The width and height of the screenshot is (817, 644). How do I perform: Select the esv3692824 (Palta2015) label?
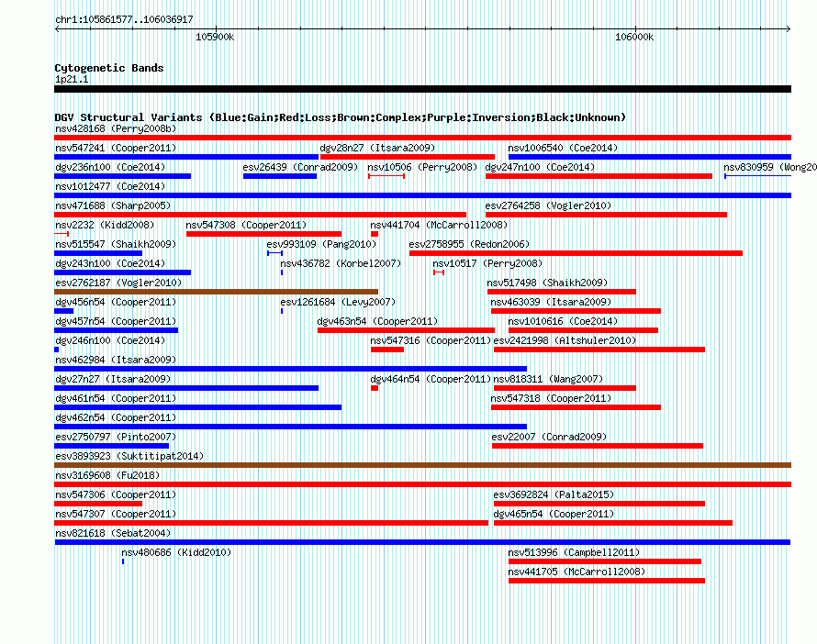(554, 494)
